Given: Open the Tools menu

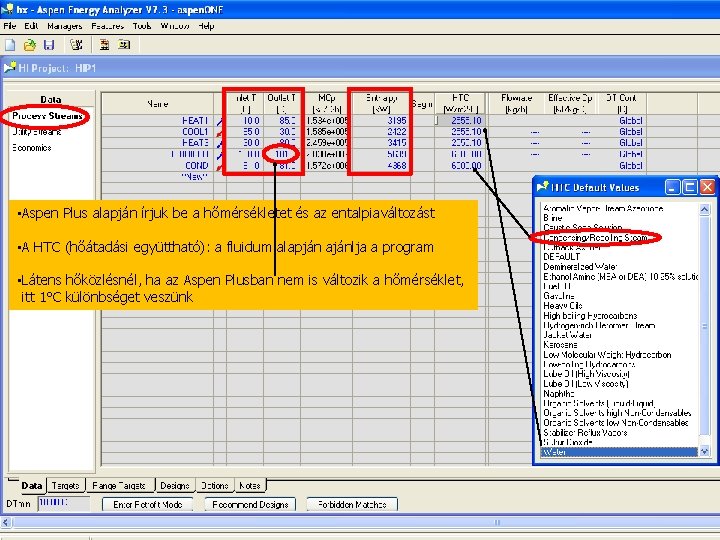Looking at the screenshot, I should click(142, 26).
